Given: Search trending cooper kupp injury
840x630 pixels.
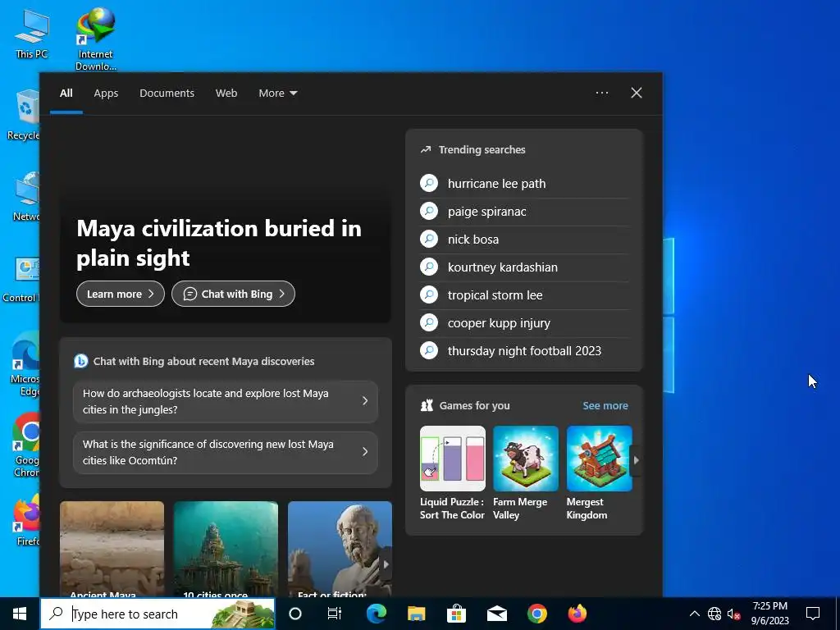Looking at the screenshot, I should 524,323.
